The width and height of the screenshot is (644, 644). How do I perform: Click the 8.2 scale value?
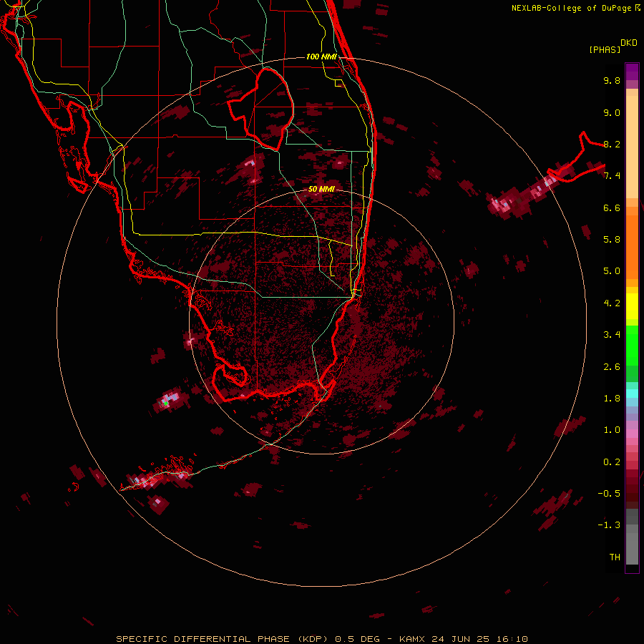612,144
